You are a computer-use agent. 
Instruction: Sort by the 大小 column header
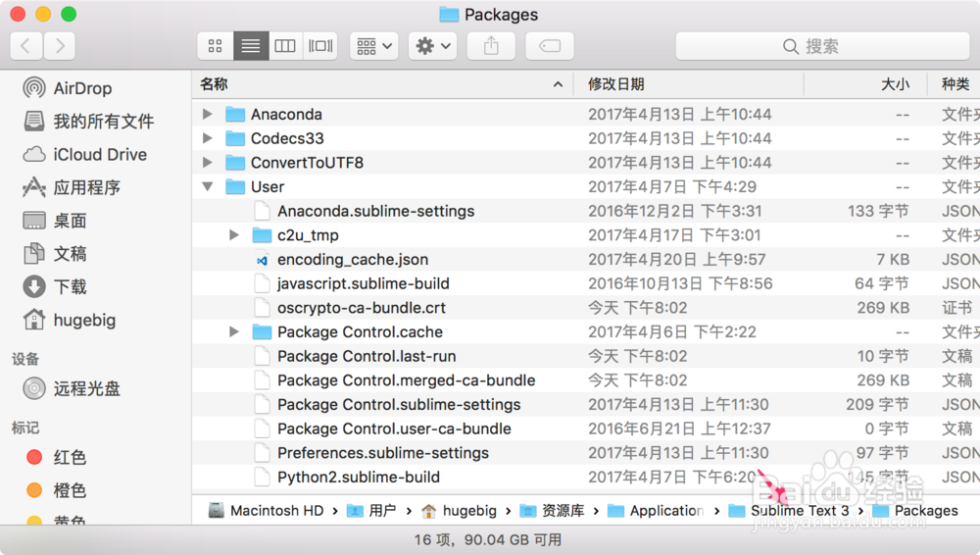tap(865, 84)
